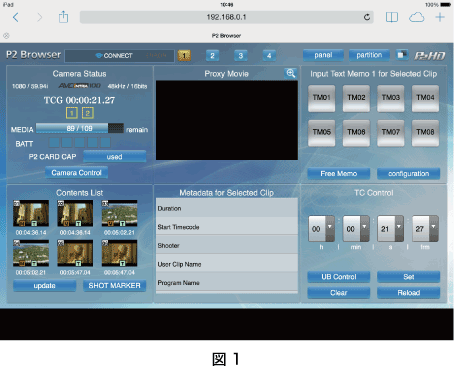454x370 pixels.
Task: Click the update button in Contents List
Action: tap(44, 286)
